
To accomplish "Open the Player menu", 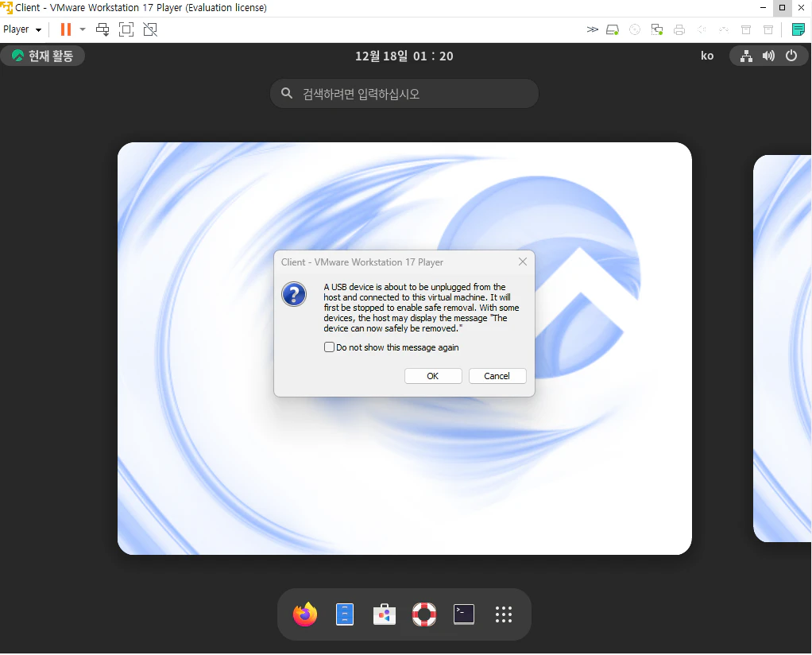I will (21, 29).
